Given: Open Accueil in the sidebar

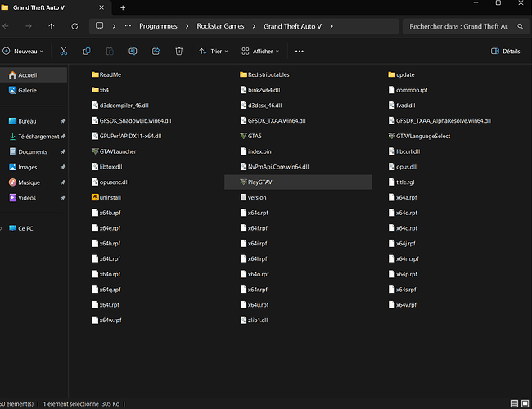Looking at the screenshot, I should pyautogui.click(x=34, y=75).
